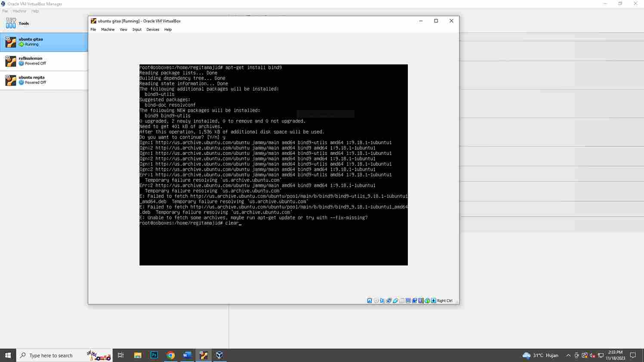Toggle the green mouse integration indicator

pos(427,301)
